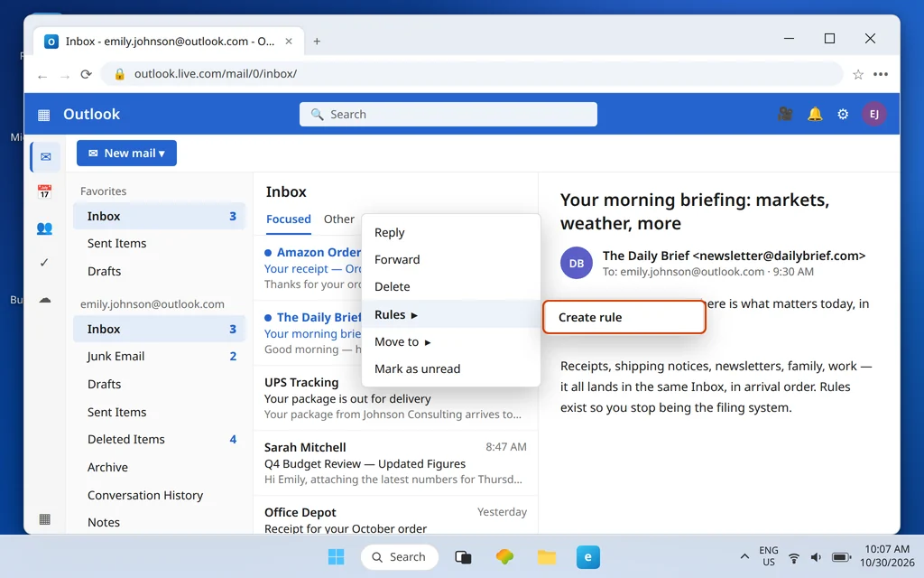Open the Edge browser taskbar icon
Screen dimensions: 924x578
(588, 556)
